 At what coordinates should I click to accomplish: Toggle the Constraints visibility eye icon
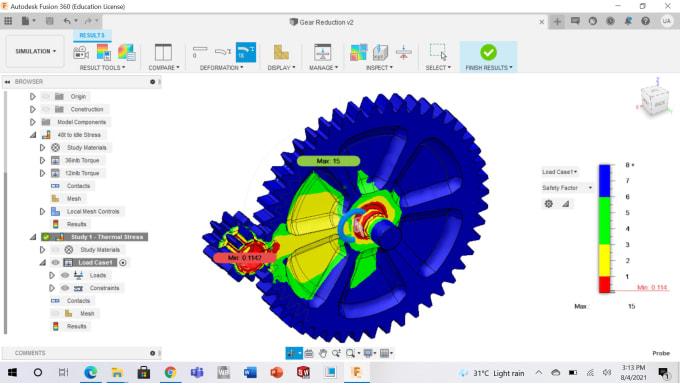(65, 288)
